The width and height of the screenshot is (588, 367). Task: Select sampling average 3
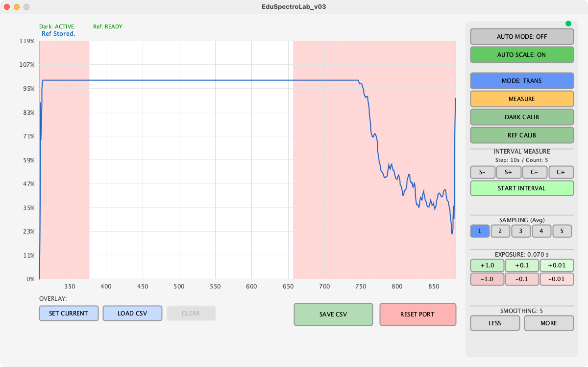[521, 231]
